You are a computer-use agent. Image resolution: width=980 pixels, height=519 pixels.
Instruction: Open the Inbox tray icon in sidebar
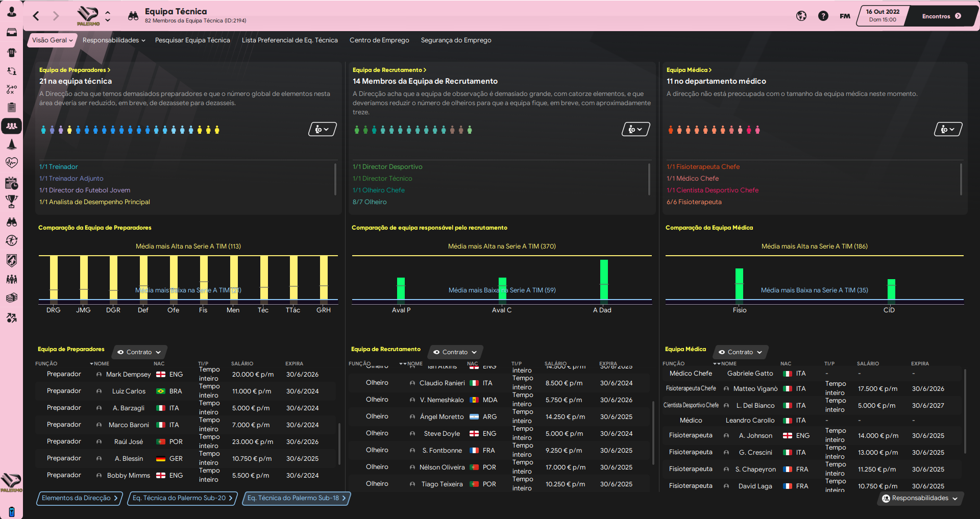pyautogui.click(x=11, y=32)
